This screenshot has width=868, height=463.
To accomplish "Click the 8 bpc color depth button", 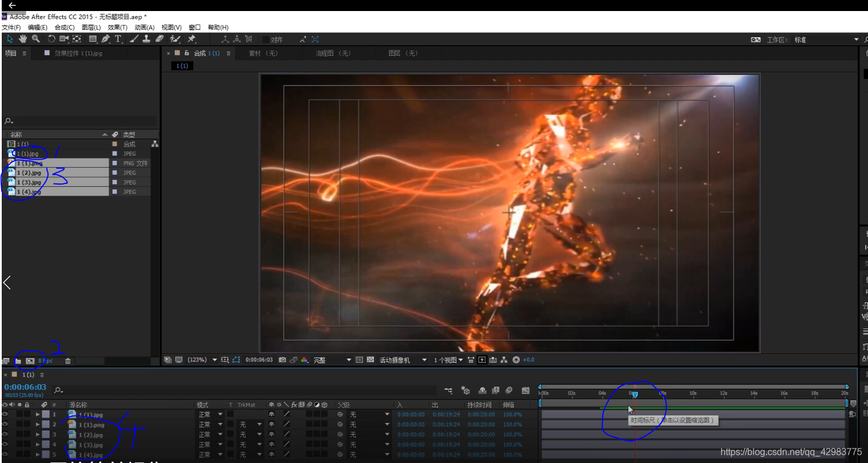I will click(x=46, y=361).
